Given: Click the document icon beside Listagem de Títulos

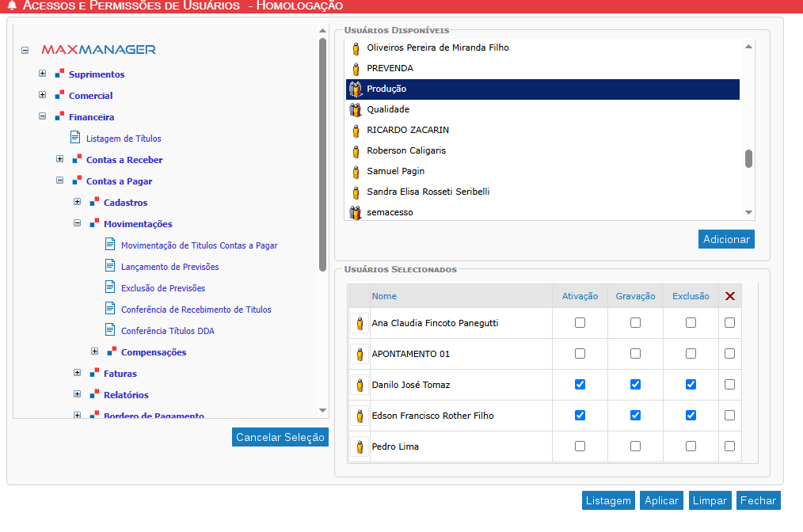Looking at the screenshot, I should (75, 138).
